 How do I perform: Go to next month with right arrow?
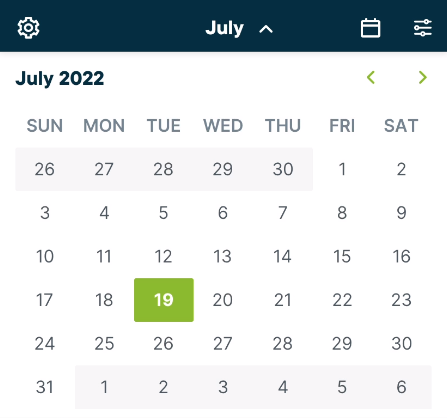(x=423, y=77)
